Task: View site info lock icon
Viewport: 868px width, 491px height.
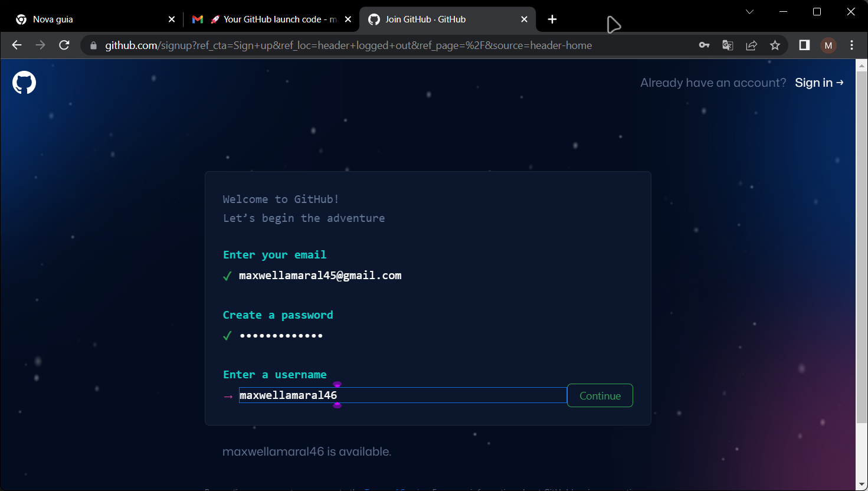Action: click(x=93, y=45)
